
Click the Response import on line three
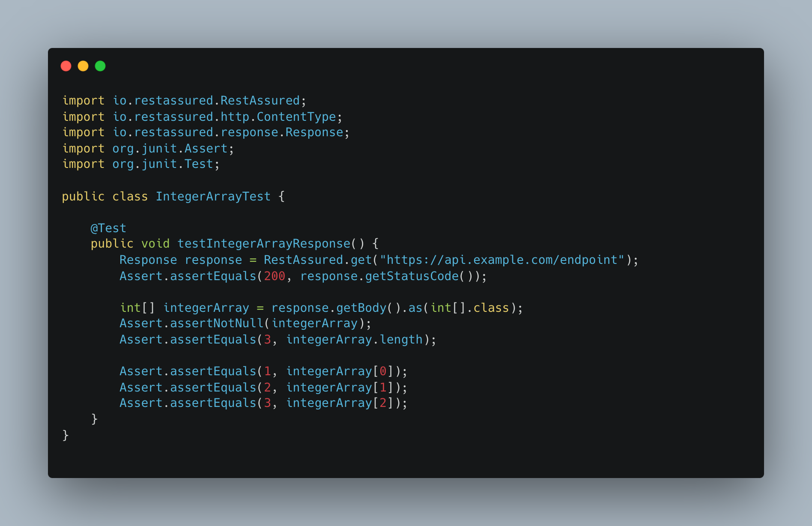pyautogui.click(x=314, y=132)
